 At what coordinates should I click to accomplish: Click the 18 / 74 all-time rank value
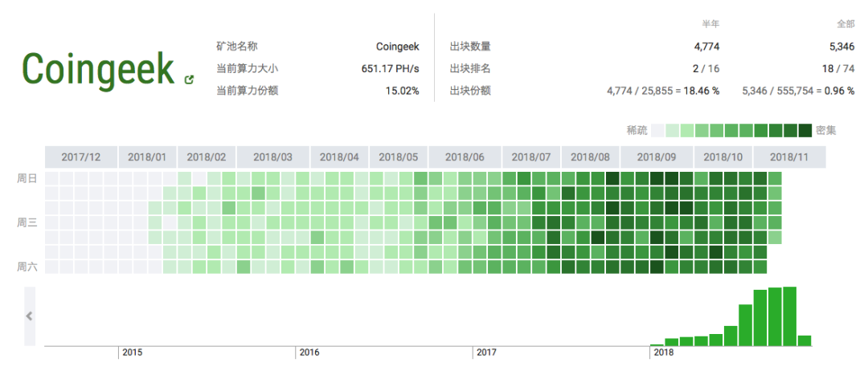pos(838,69)
